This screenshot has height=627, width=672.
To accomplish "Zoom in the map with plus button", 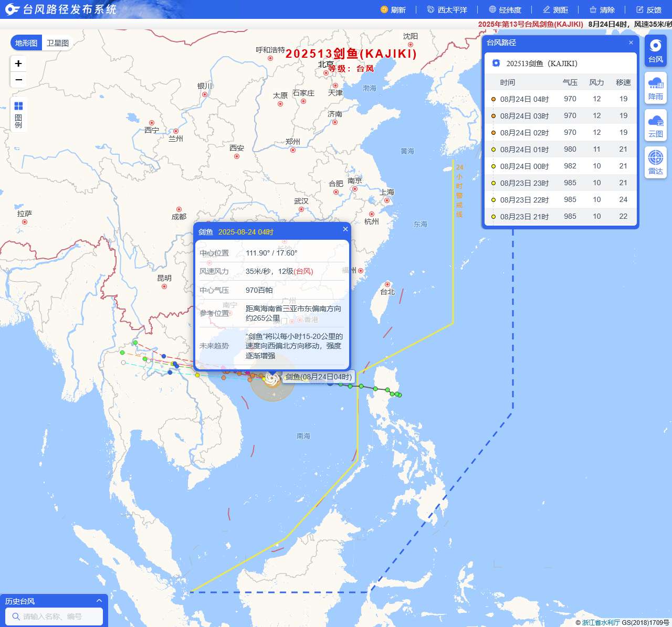I will pos(18,63).
